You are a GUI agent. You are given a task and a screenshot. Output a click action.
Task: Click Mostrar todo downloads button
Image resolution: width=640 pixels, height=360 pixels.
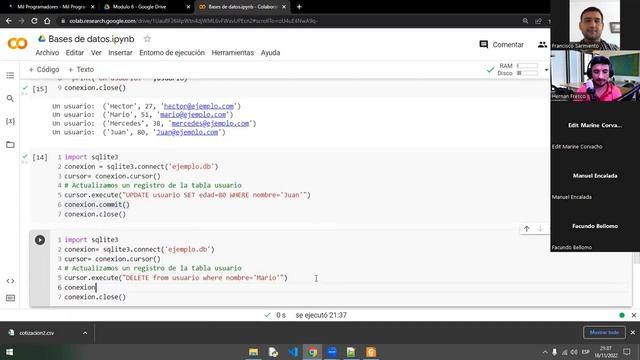[604, 332]
